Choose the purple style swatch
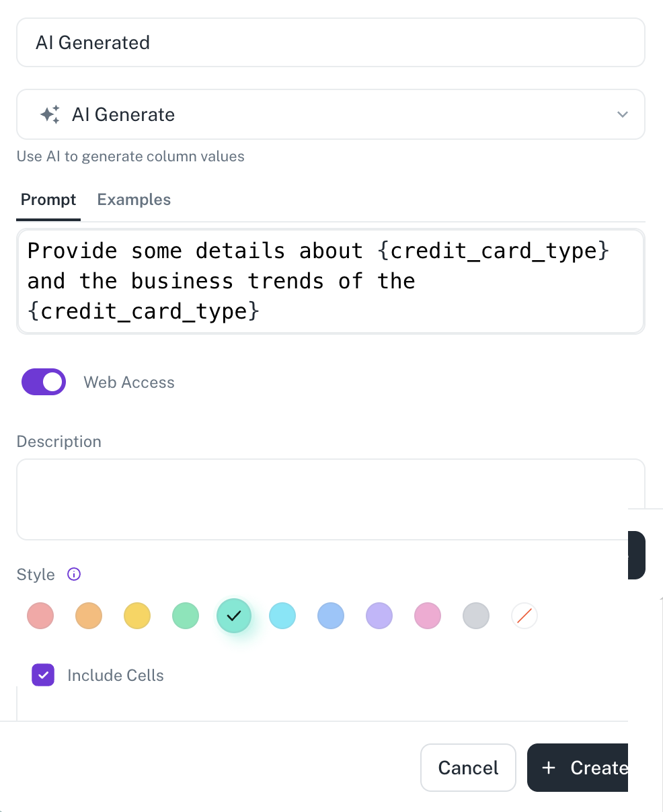This screenshot has height=812, width=663. (x=379, y=616)
